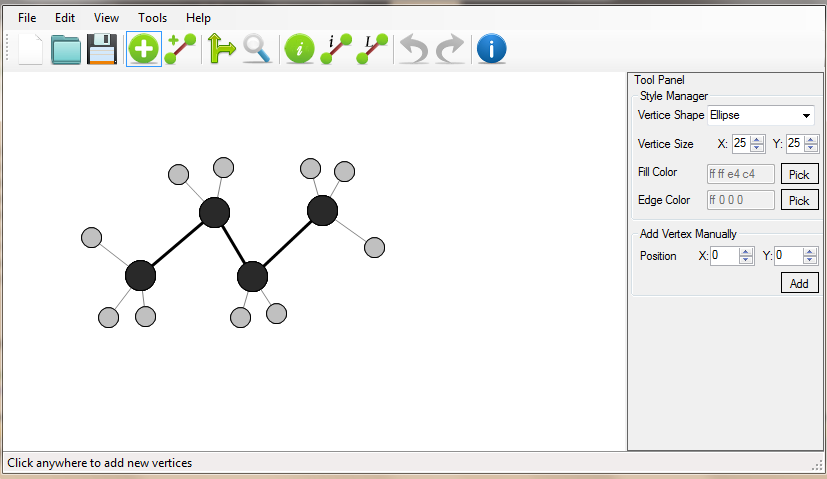The height and width of the screenshot is (479, 827).
Task: Click the Position Y input field
Action: [789, 256]
